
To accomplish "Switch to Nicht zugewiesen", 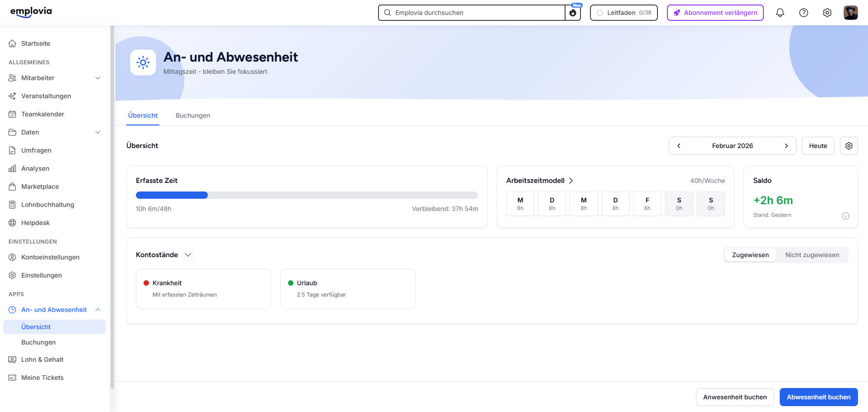I will (x=812, y=255).
